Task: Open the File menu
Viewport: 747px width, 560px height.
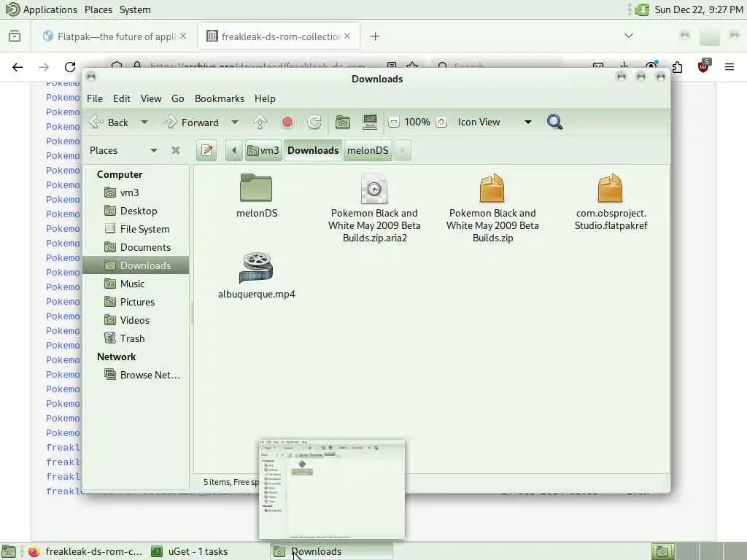Action: tap(95, 98)
